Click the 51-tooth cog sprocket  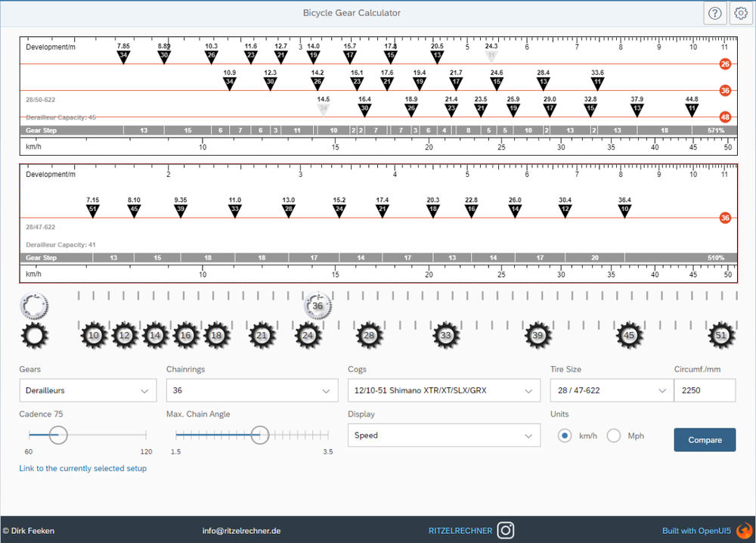click(x=721, y=335)
